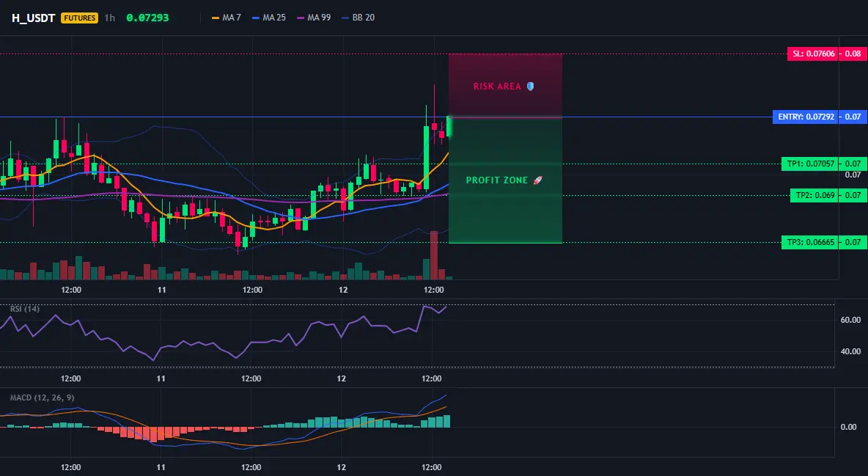Click the 0.08 axis tag next to SL
Viewport: 868px width, 476px height.
point(853,54)
